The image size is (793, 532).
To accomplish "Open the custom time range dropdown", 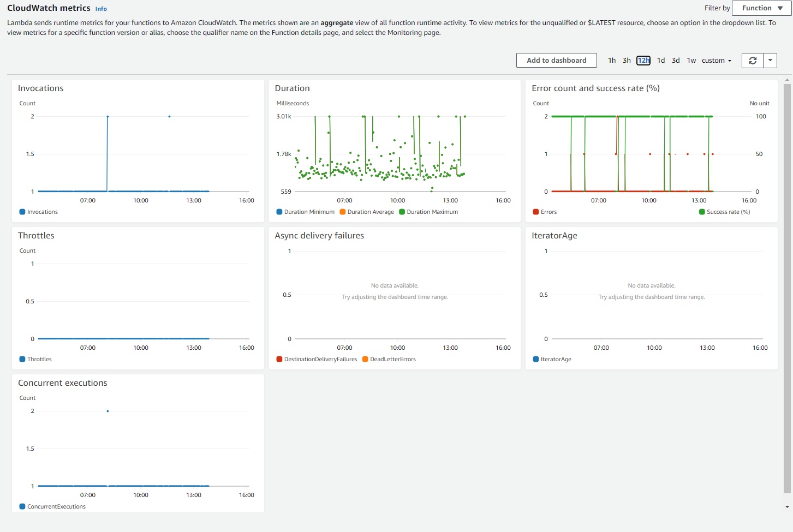I will (x=717, y=61).
